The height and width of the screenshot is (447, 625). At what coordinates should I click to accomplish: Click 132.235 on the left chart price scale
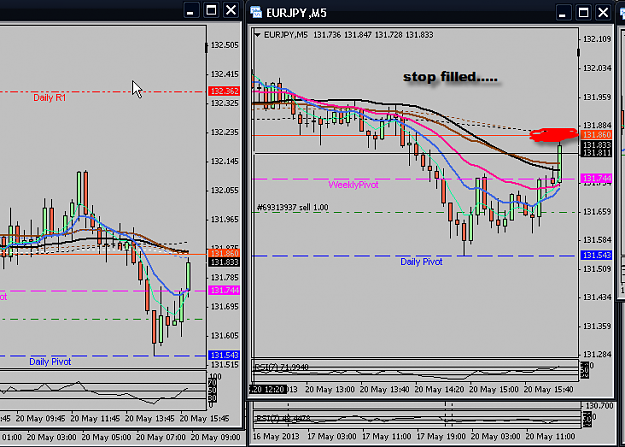click(225, 132)
